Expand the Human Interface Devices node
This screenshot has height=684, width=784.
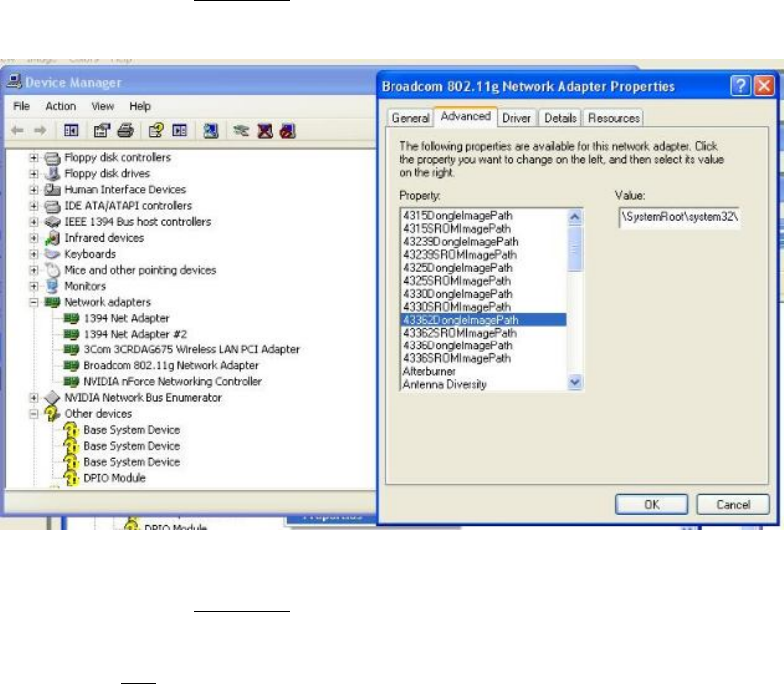(x=34, y=190)
